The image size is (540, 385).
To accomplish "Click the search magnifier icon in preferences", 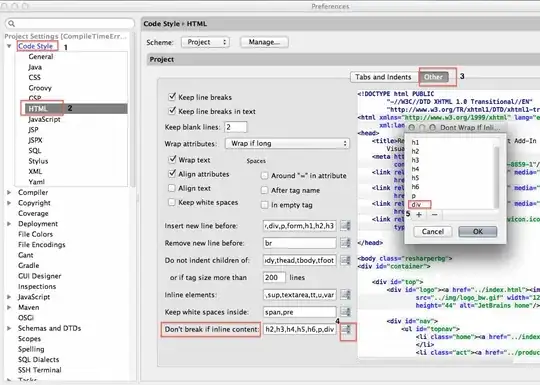I will [11, 23].
